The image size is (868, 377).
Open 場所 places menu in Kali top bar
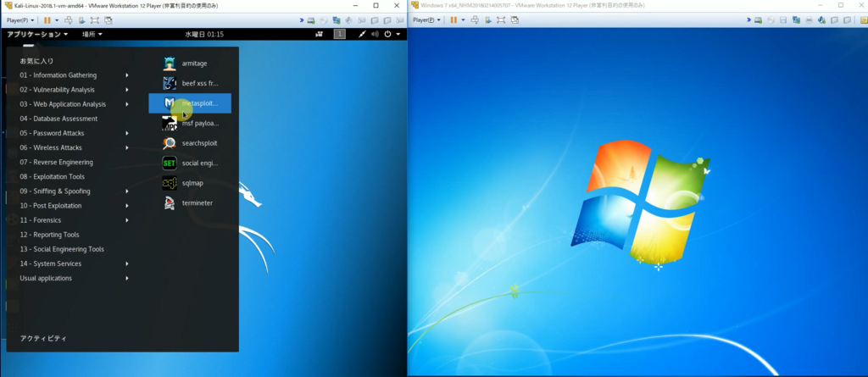92,35
